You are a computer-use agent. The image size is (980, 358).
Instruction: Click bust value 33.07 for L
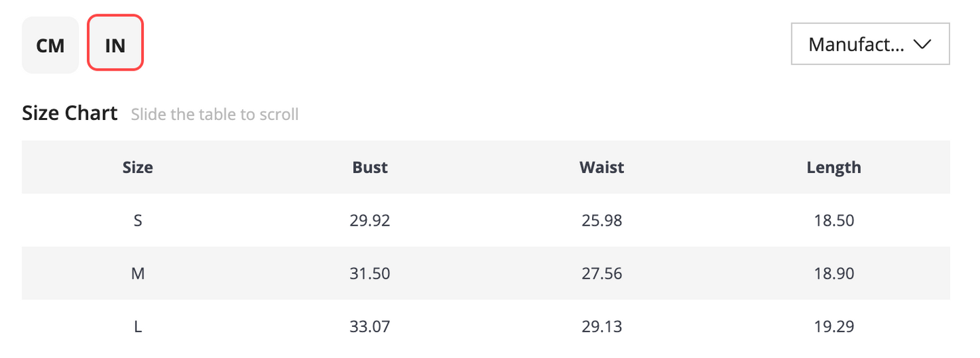click(370, 327)
